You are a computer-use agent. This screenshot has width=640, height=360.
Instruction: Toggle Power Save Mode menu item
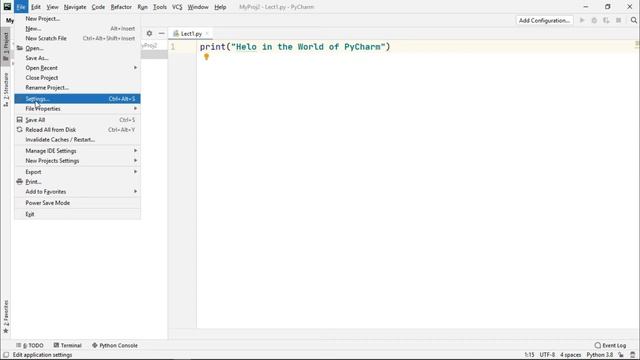78,203
